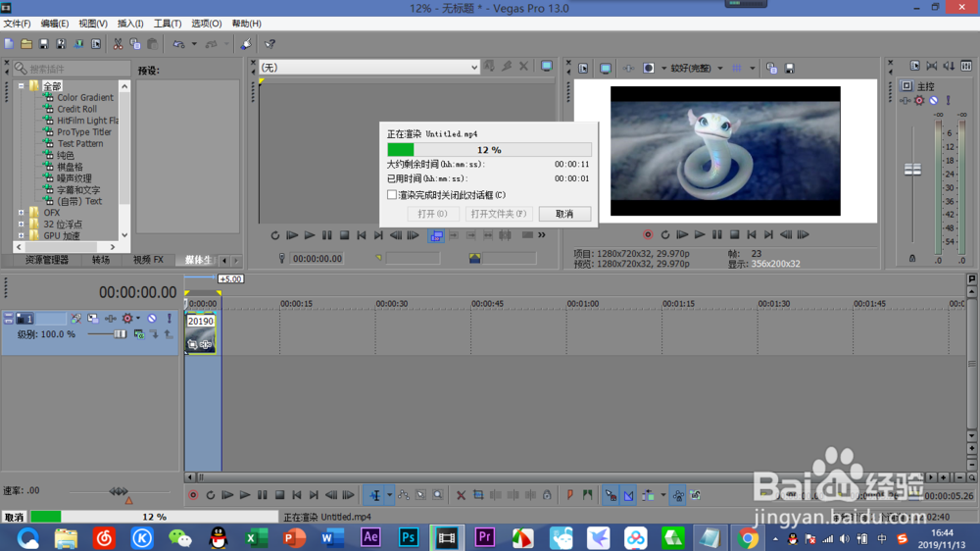Click the Undo arrow icon
This screenshot has width=980, height=551.
point(178,44)
